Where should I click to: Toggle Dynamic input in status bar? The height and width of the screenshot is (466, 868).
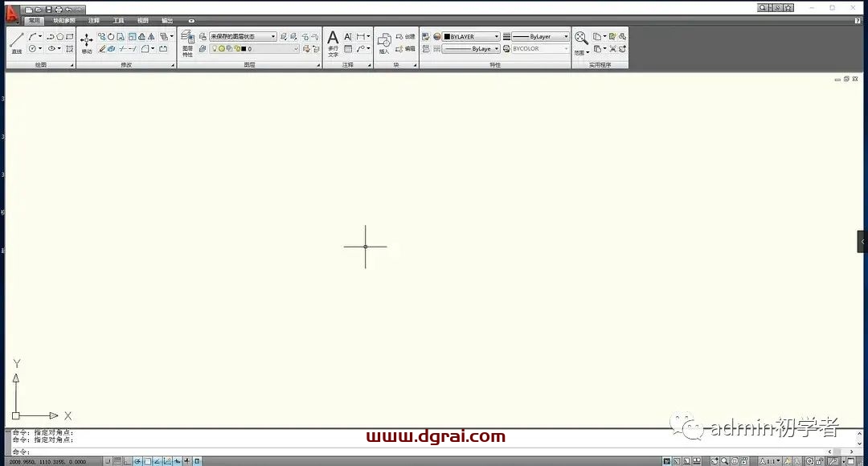(x=177, y=461)
